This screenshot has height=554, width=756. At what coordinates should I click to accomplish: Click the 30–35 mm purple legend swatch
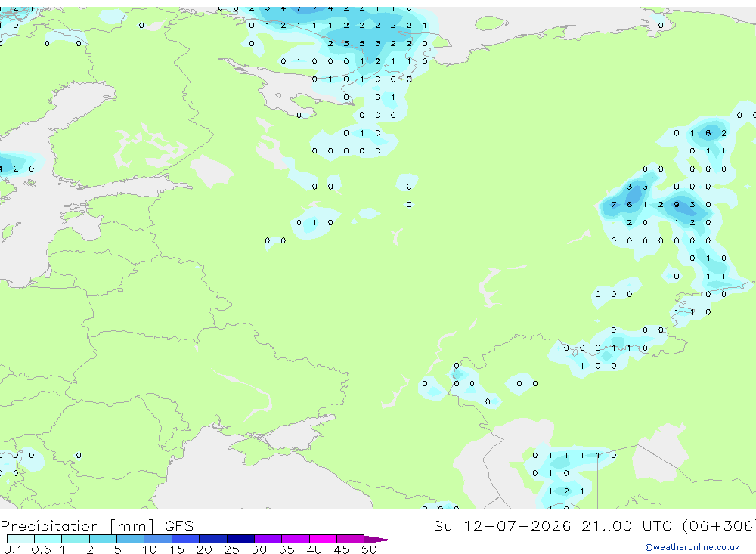tap(268, 539)
